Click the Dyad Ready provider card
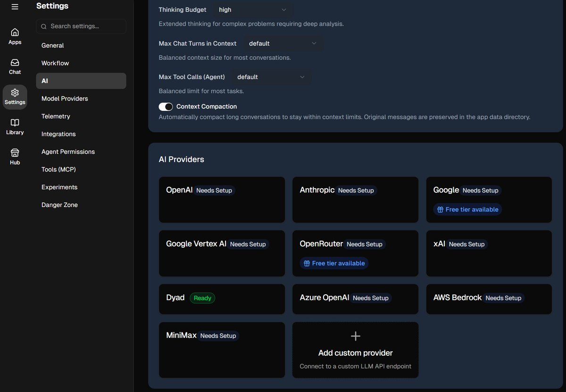Image resolution: width=566 pixels, height=392 pixels. point(222,299)
